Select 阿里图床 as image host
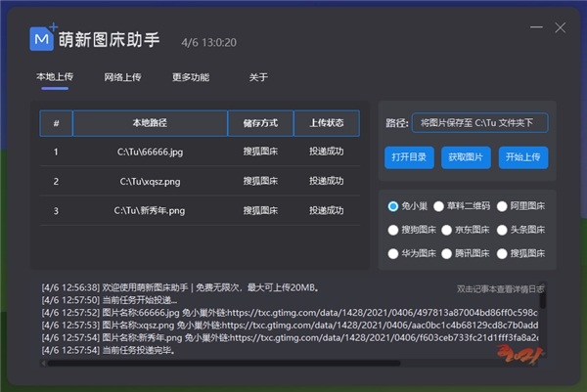Viewport: 587px width, 392px height. pyautogui.click(x=502, y=206)
